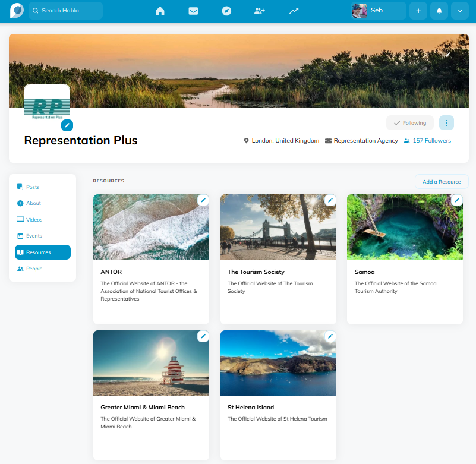The height and width of the screenshot is (464, 476).
Task: Click the Hablo logo icon
Action: click(x=17, y=11)
